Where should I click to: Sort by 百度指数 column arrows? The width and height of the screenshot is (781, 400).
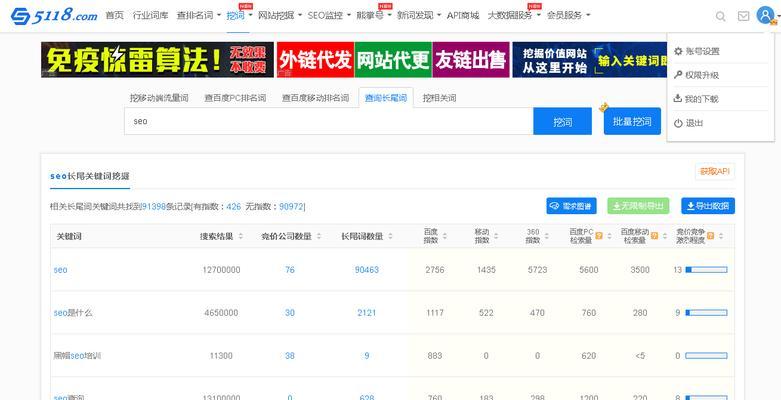click(x=445, y=236)
